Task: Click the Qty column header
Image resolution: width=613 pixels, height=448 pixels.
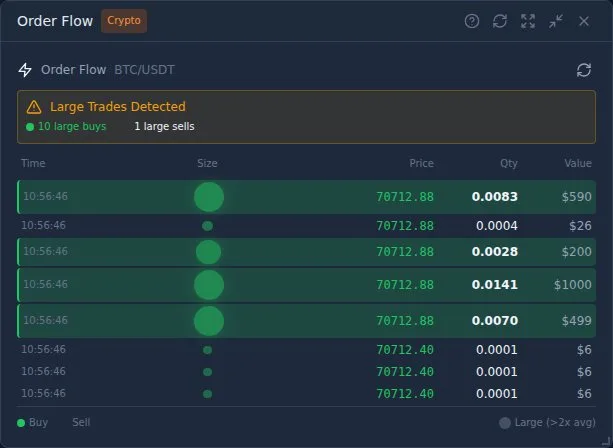Action: tap(509, 163)
